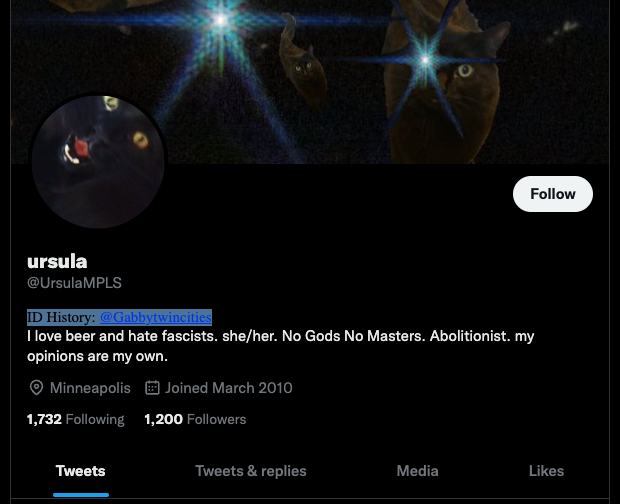Switch to the Tweets & replies tab
The height and width of the screenshot is (504, 620).
click(x=251, y=471)
